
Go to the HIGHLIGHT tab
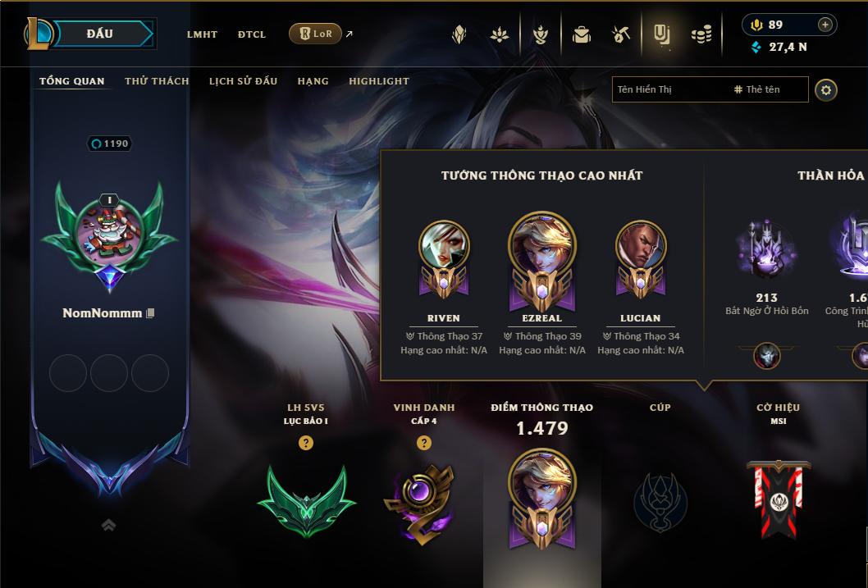point(379,80)
